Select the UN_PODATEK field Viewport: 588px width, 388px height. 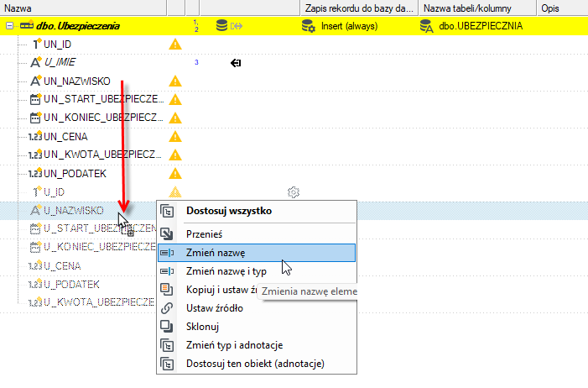click(75, 174)
